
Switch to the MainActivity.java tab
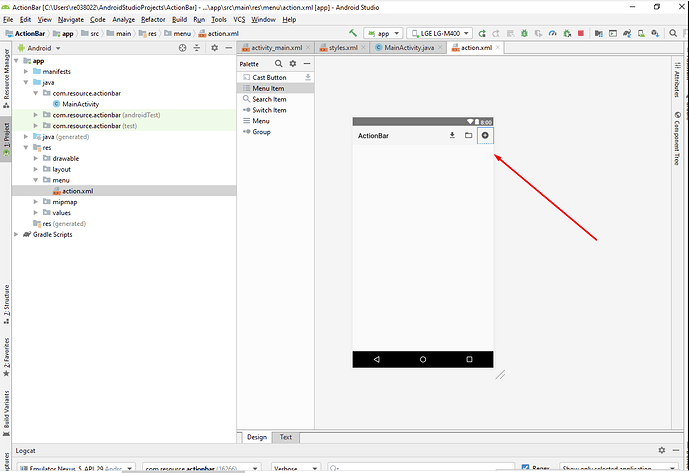tap(409, 47)
